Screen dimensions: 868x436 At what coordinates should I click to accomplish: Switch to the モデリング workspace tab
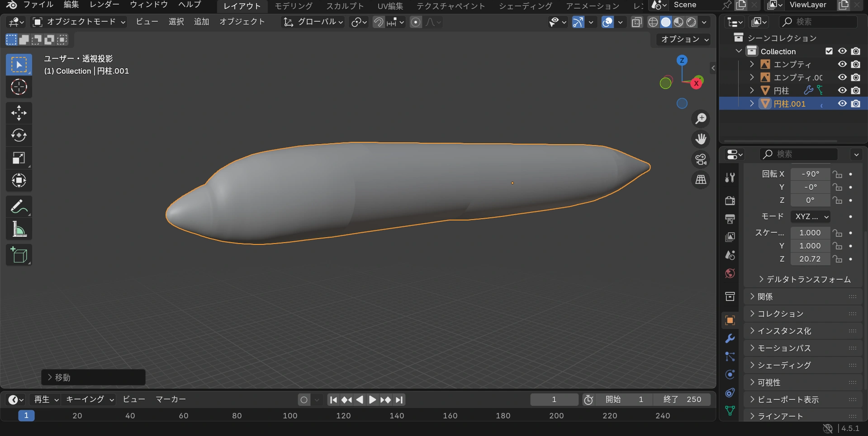coord(294,6)
